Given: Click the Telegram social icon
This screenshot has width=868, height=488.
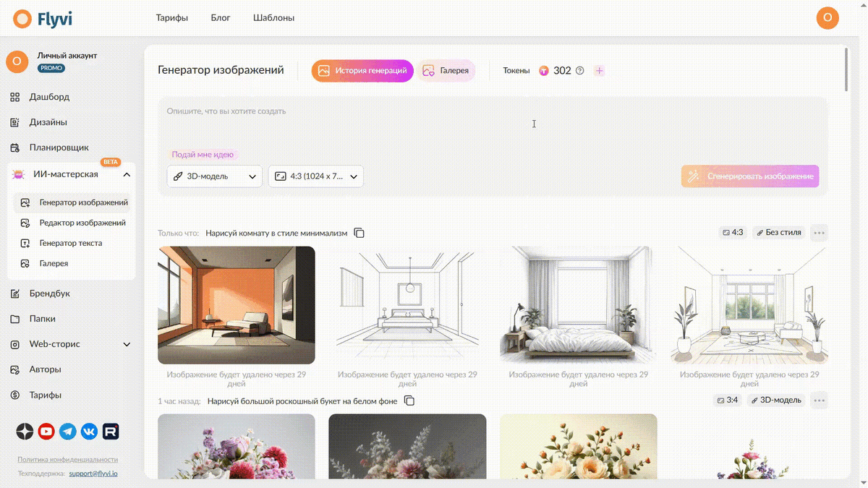Looking at the screenshot, I should click(68, 432).
